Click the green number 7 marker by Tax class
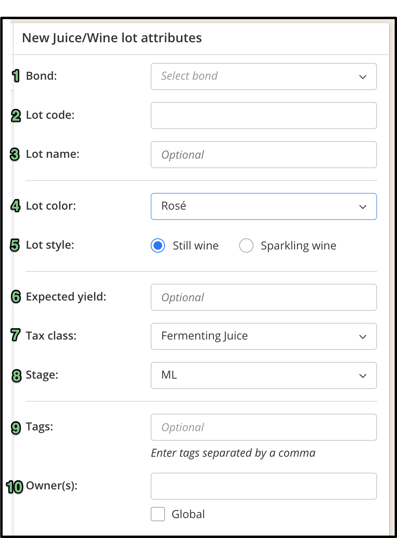The height and width of the screenshot is (538, 397). (15, 335)
